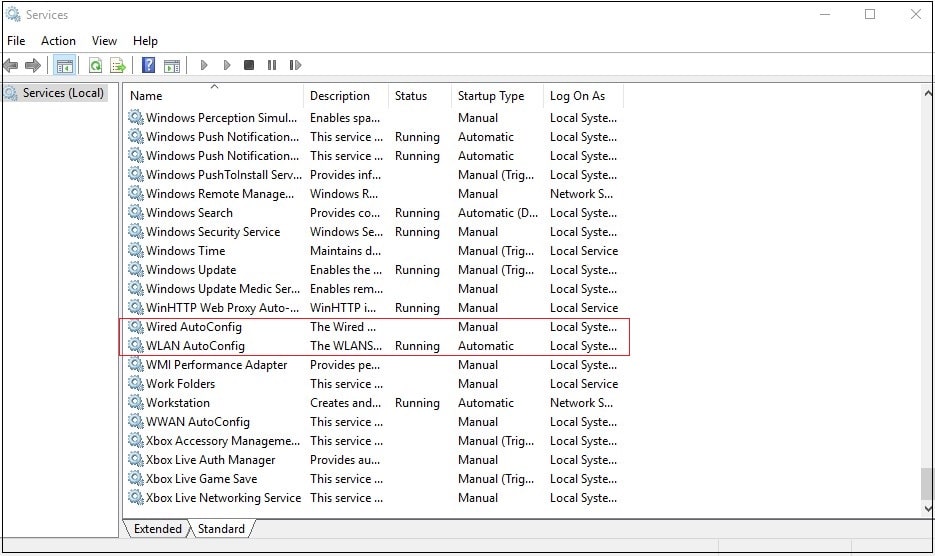Click the Start Service play icon
Screen dimensions: 935x556
coord(204,65)
